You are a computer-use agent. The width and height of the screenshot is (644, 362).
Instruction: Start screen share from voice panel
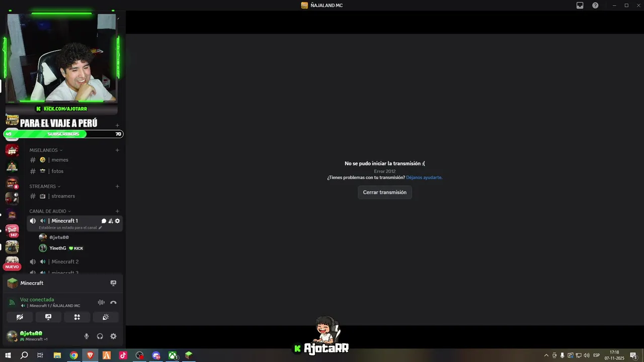click(48, 317)
